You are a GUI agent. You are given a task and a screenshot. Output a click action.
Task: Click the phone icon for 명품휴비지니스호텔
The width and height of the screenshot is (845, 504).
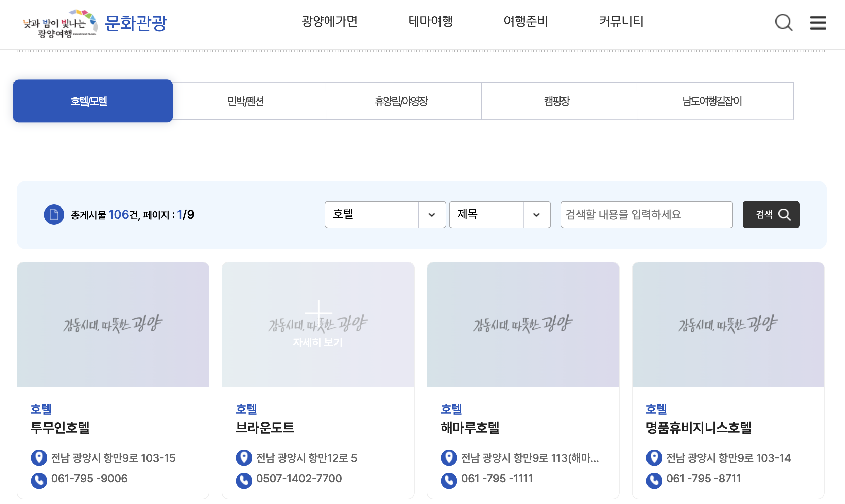[x=654, y=480]
